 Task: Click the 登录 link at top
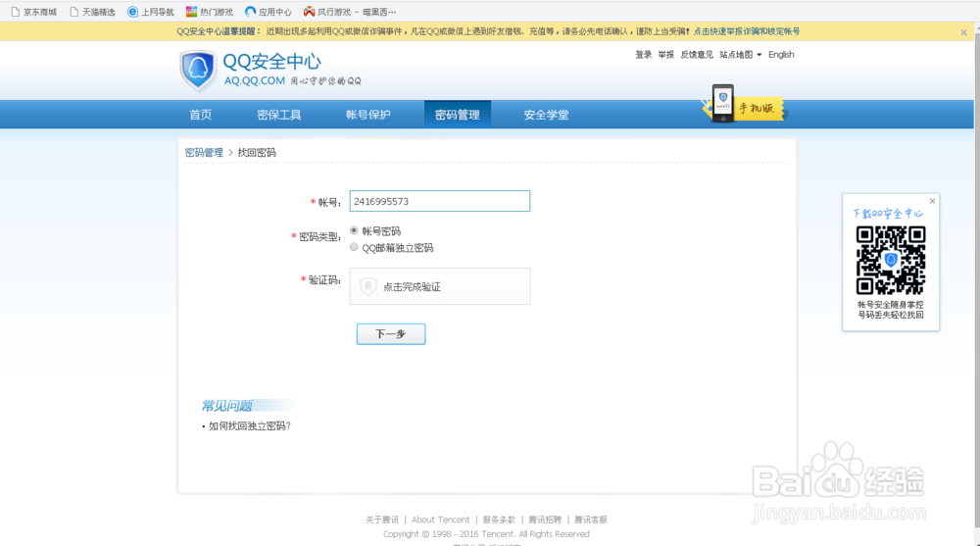pyautogui.click(x=643, y=55)
